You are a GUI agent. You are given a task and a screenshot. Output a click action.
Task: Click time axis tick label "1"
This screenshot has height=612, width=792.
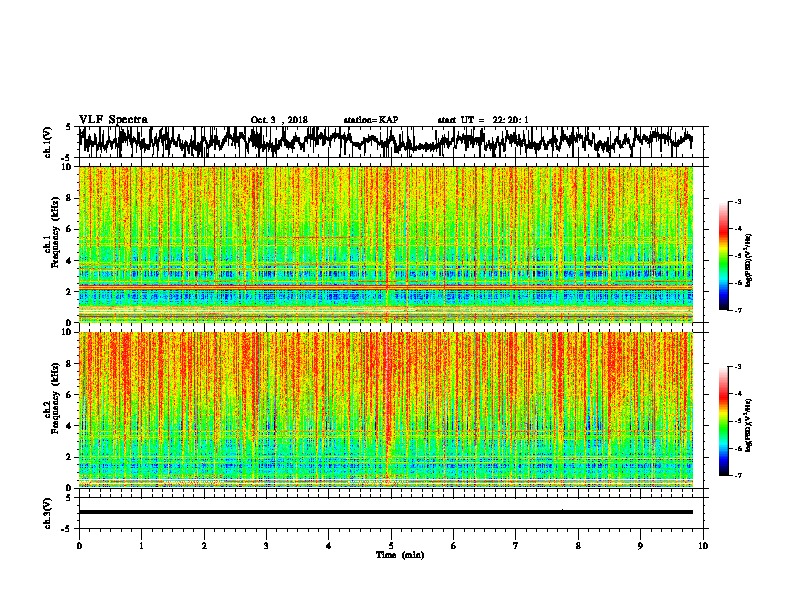click(141, 546)
